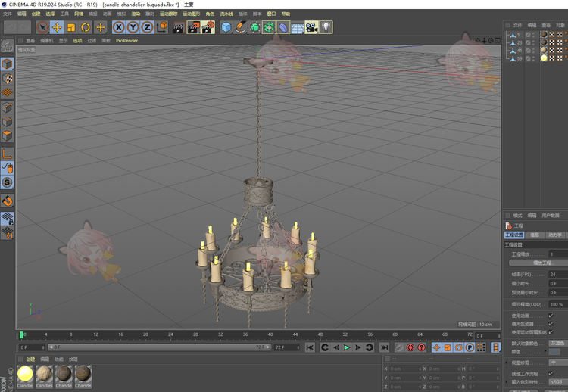Switch to 信息 tab in attributes
Screen dimensions: 568x392
point(535,235)
